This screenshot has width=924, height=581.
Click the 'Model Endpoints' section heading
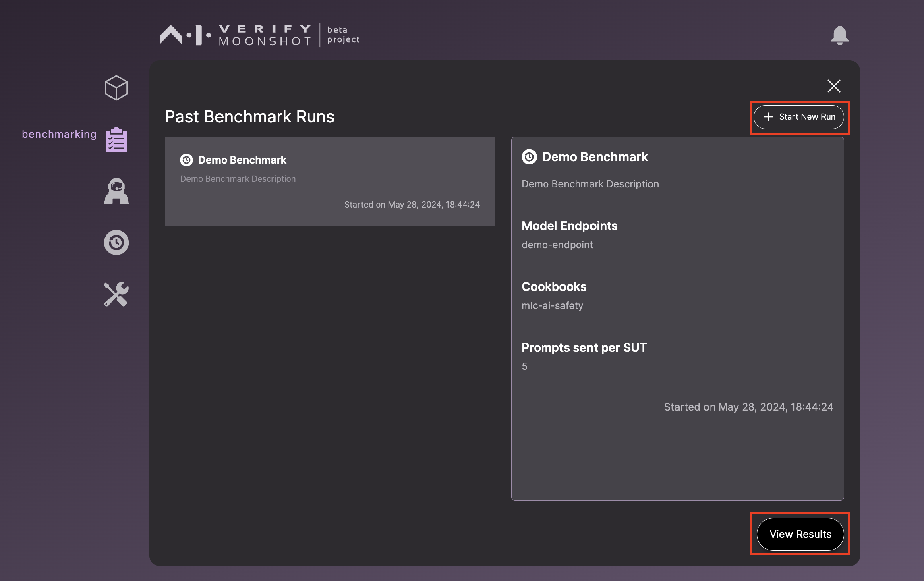click(x=570, y=226)
